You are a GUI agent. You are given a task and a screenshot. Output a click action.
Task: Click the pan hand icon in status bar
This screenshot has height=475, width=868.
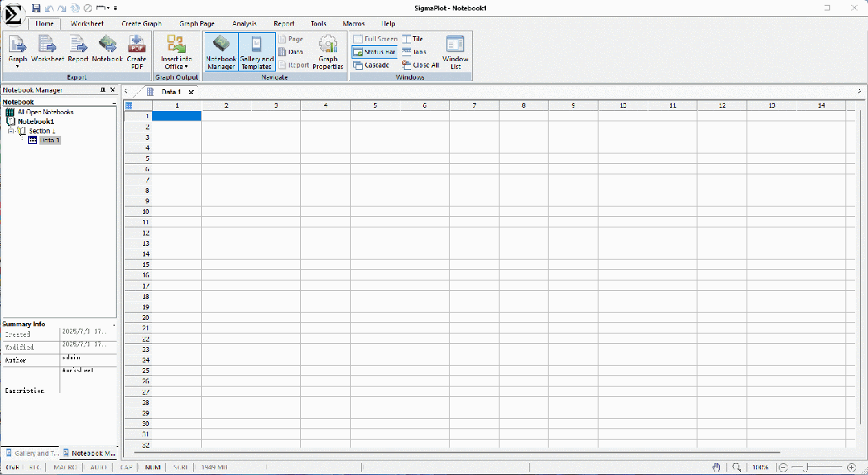[716, 467]
